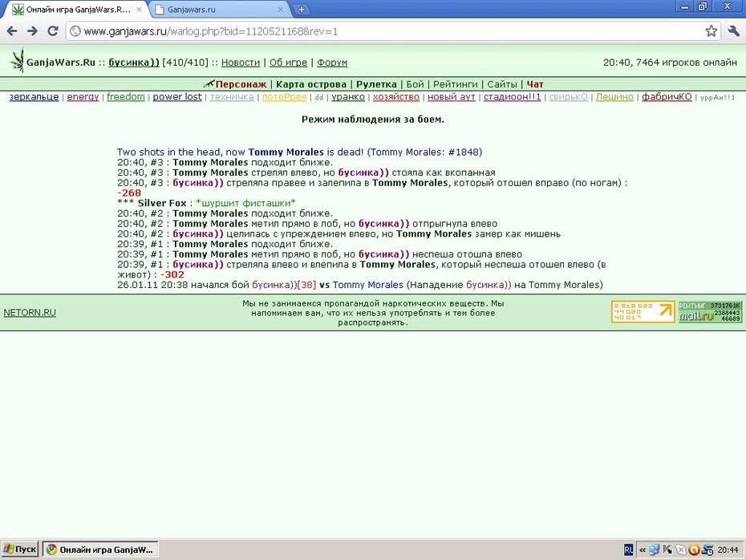Follow the freedom link
The width and height of the screenshot is (746, 560).
tap(126, 96)
